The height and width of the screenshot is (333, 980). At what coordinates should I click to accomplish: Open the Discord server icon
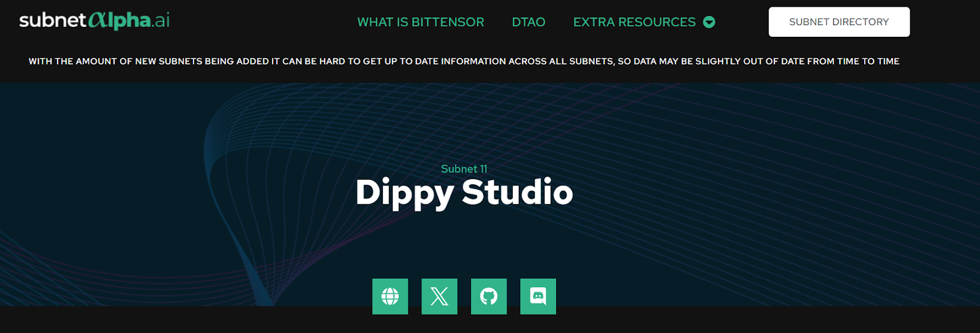[538, 296]
